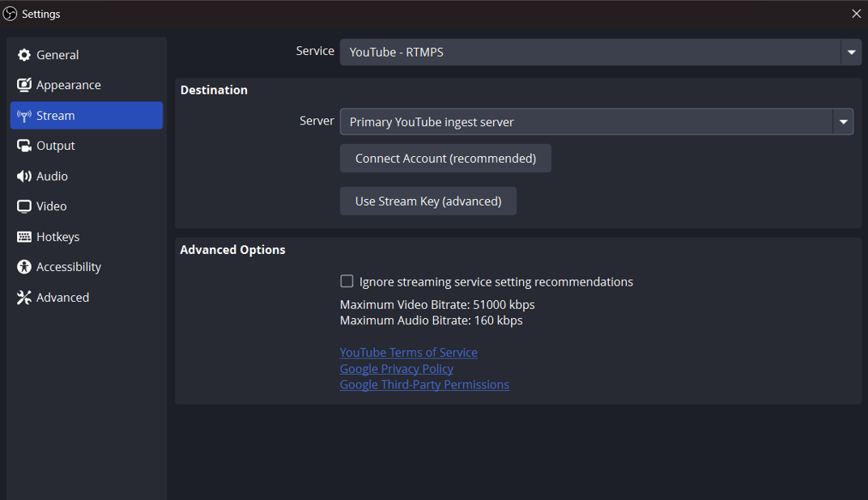This screenshot has height=500, width=868.
Task: Select the Accessibility person icon
Action: coord(23,266)
